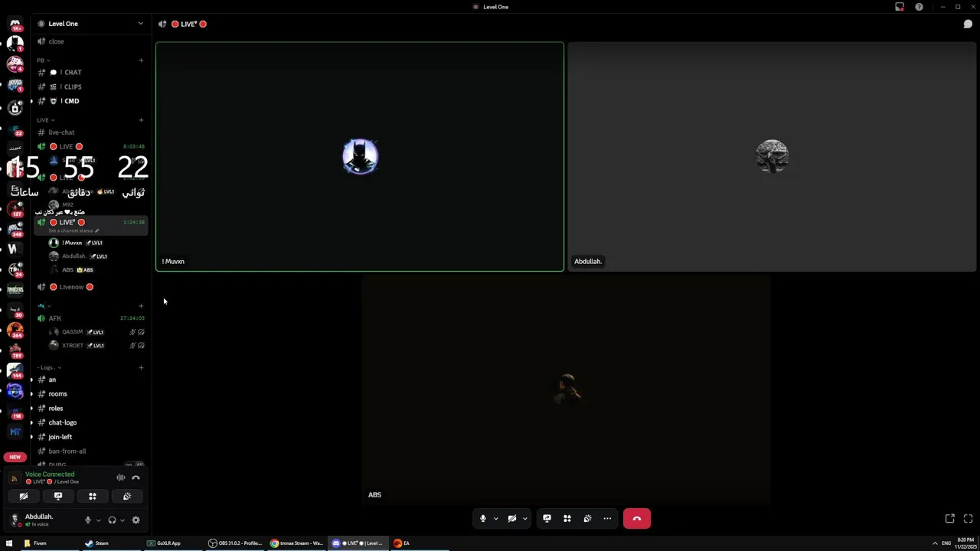The width and height of the screenshot is (980, 551).
Task: Show the voice channel chat panel
Action: (968, 24)
